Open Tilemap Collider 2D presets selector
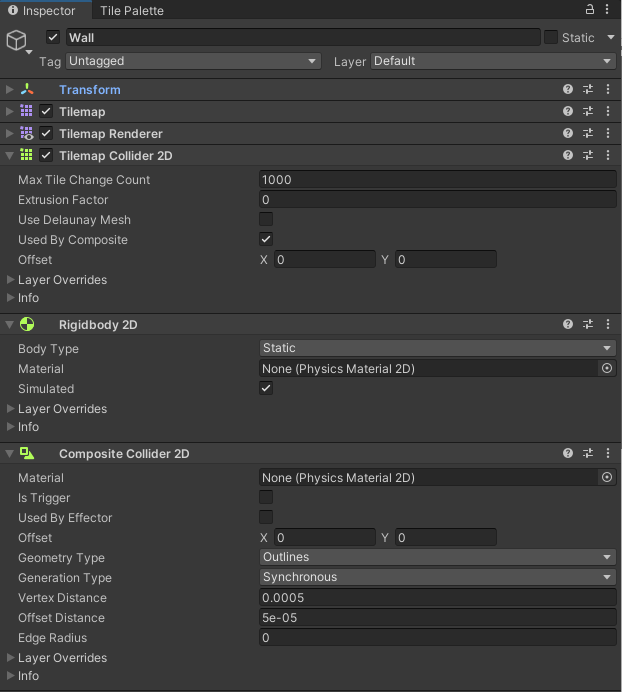 (x=588, y=155)
